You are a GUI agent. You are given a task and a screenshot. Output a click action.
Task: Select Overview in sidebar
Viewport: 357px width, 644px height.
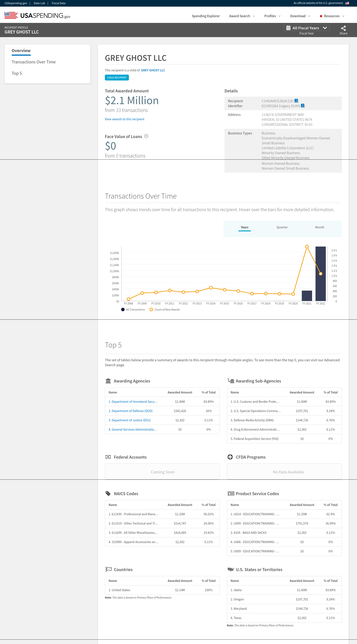pos(21,51)
